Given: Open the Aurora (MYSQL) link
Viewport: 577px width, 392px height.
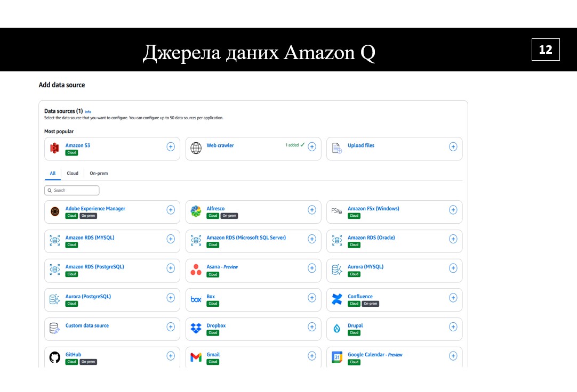Looking at the screenshot, I should pos(365,267).
